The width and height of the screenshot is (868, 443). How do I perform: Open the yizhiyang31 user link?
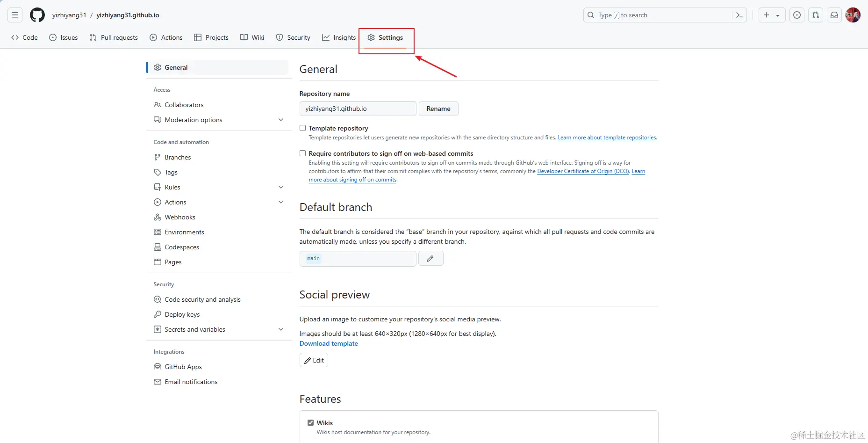click(x=69, y=15)
